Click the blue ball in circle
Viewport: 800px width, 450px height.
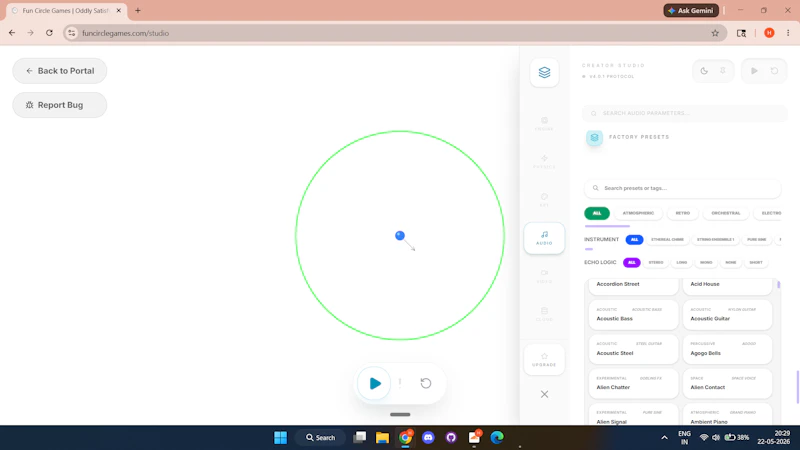pos(400,235)
